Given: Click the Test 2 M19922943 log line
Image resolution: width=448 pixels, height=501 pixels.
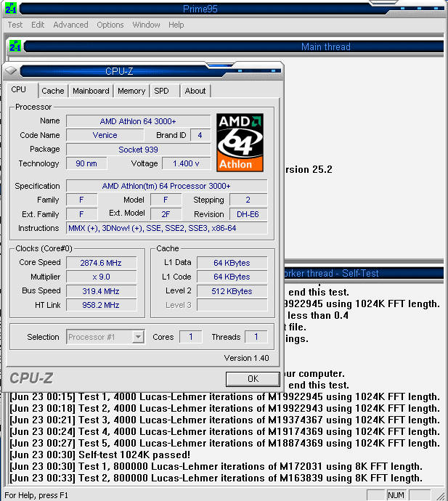Looking at the screenshot, I should [224, 408].
